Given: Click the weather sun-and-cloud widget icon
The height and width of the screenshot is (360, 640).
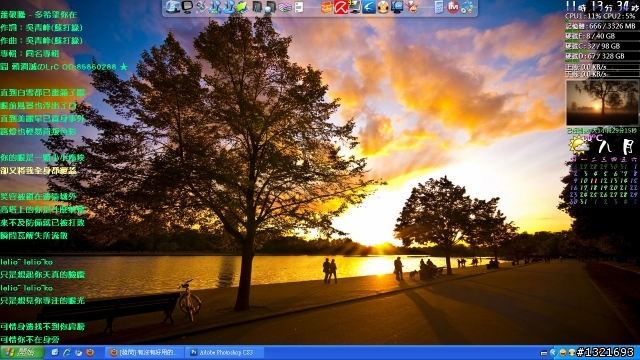Looking at the screenshot, I should click(579, 146).
